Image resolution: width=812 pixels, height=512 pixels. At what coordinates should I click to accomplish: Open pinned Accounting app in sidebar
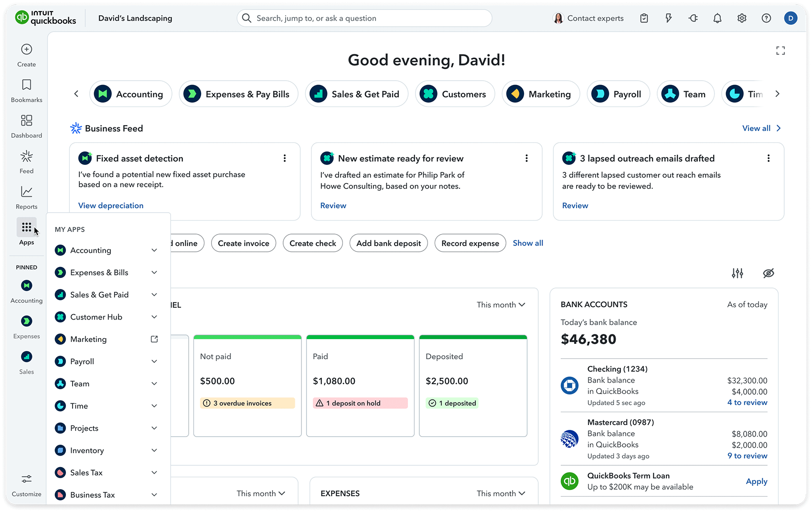27,286
